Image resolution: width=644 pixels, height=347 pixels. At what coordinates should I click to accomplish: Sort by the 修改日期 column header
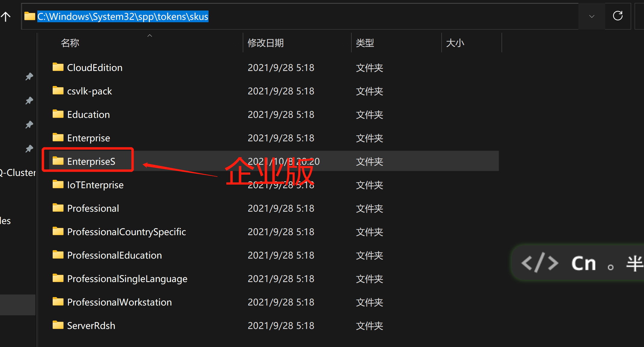point(265,43)
